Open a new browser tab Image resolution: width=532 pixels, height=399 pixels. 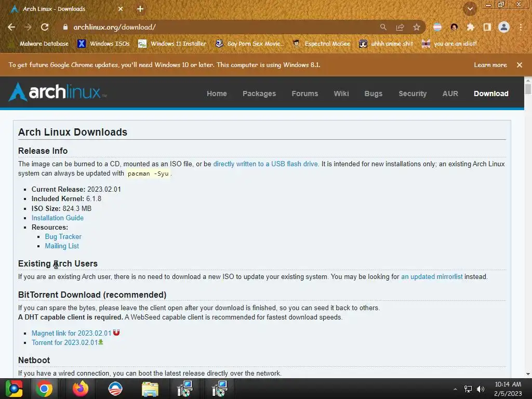coord(140,9)
